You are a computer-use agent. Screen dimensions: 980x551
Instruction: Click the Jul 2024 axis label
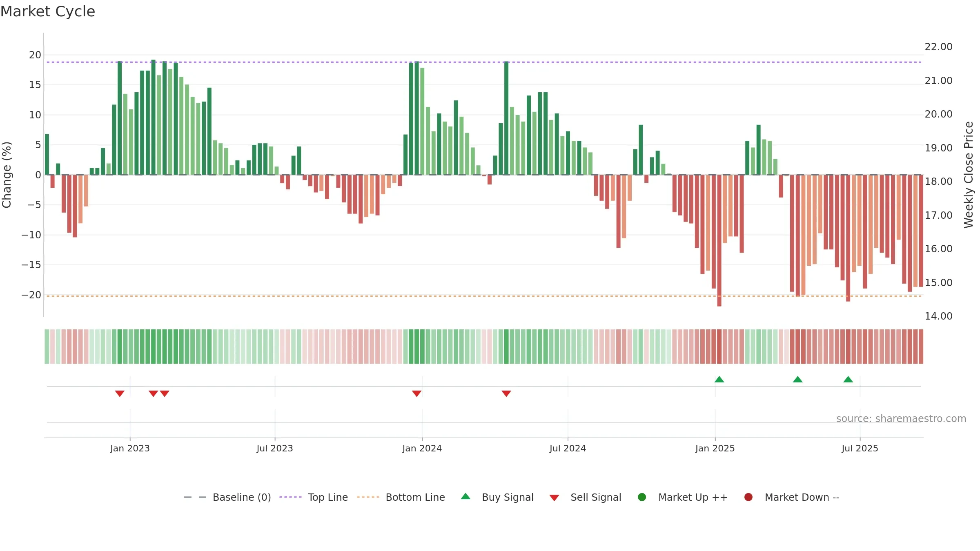tap(568, 449)
